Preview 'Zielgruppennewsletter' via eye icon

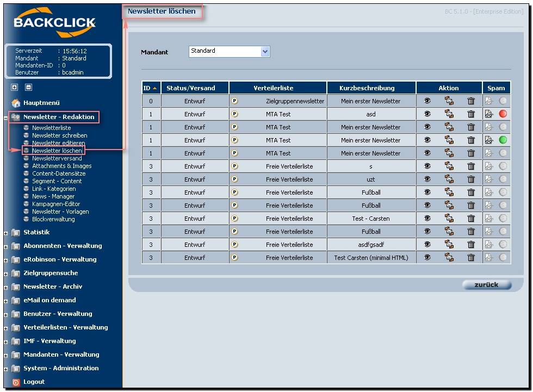click(427, 101)
